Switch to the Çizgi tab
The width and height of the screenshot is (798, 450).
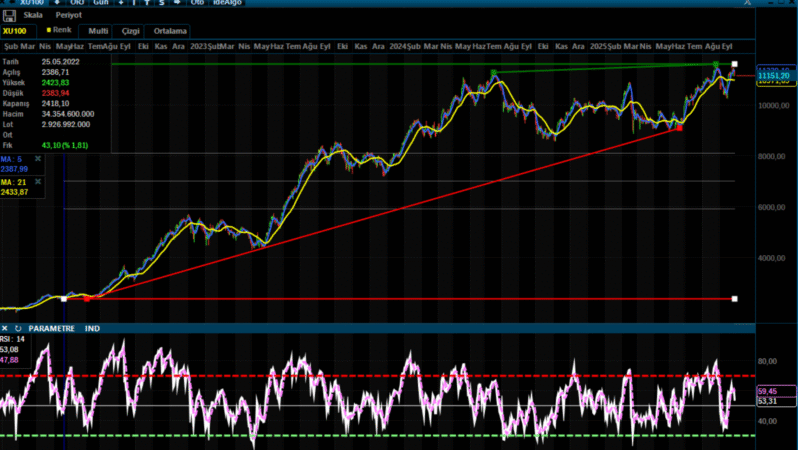point(131,31)
